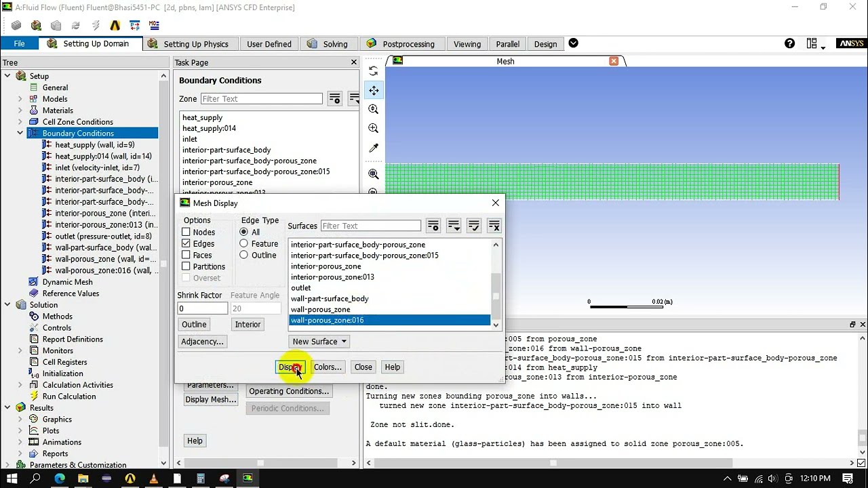
Task: Open the New Surface dropdown
Action: (x=319, y=342)
